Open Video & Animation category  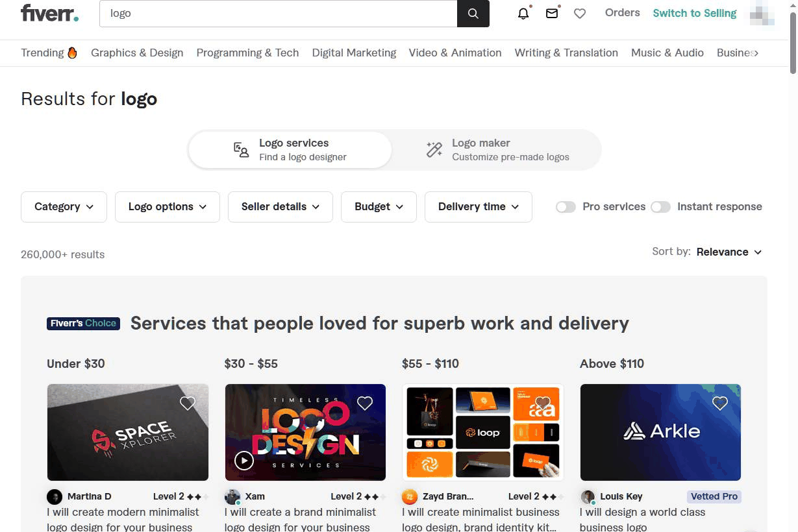(x=455, y=53)
